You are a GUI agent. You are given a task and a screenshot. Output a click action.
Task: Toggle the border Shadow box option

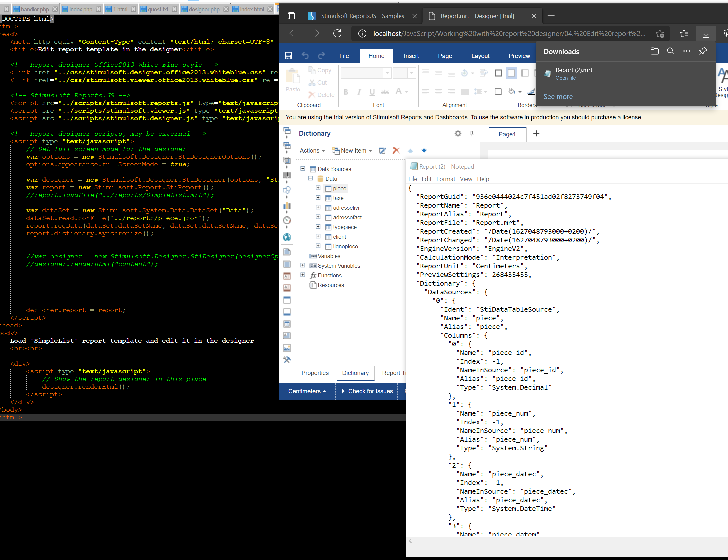[x=498, y=91]
